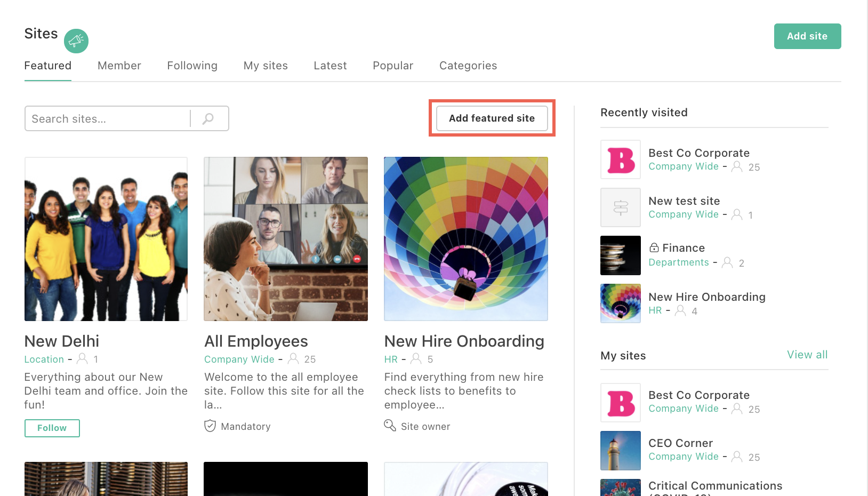Click Company Wide under New test site
This screenshot has height=496, width=868.
click(x=684, y=214)
